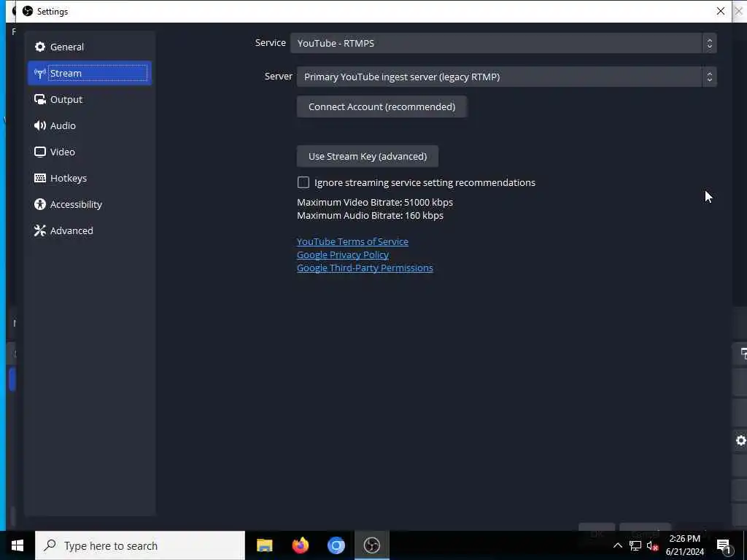Viewport: 747px width, 560px height.
Task: Open the notification center icon
Action: [x=724, y=545]
